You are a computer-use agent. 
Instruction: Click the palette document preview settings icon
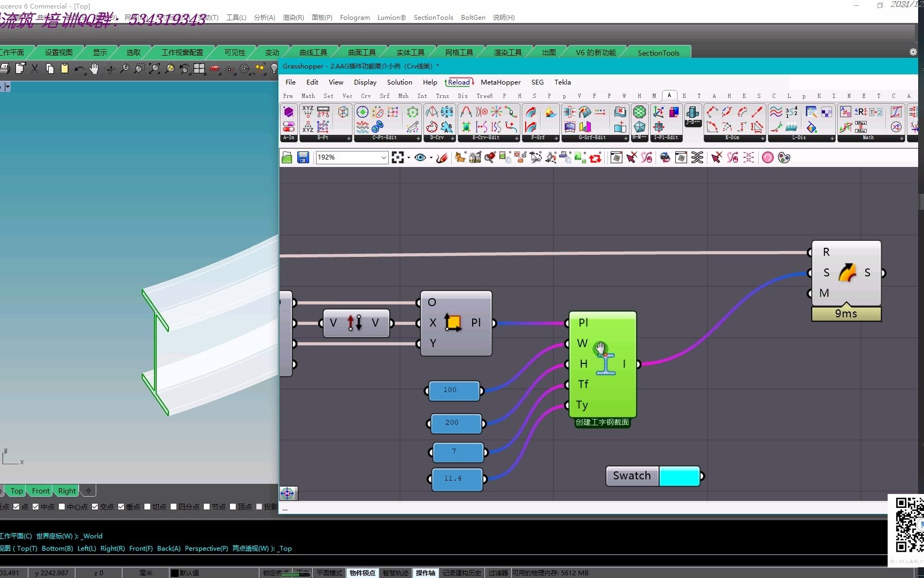784,157
